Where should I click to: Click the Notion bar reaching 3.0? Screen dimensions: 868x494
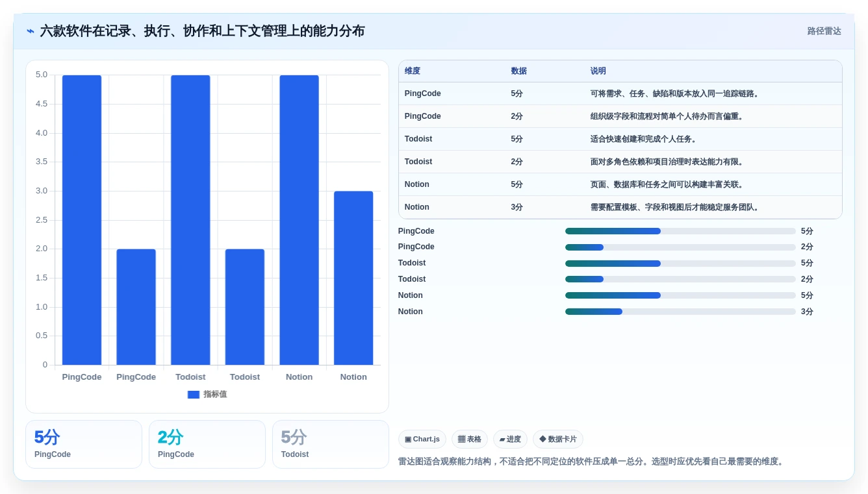pyautogui.click(x=353, y=278)
